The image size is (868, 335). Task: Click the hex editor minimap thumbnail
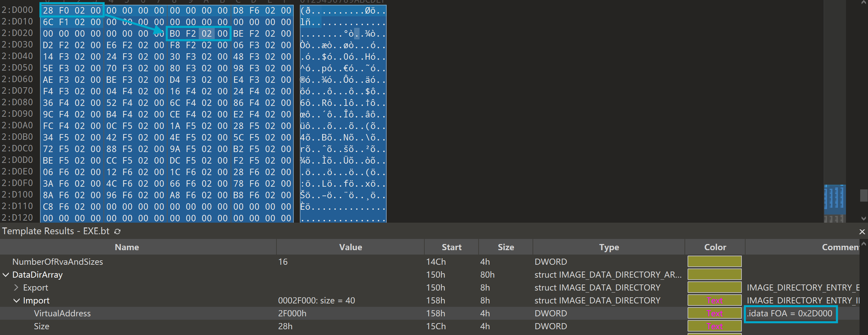pyautogui.click(x=834, y=197)
